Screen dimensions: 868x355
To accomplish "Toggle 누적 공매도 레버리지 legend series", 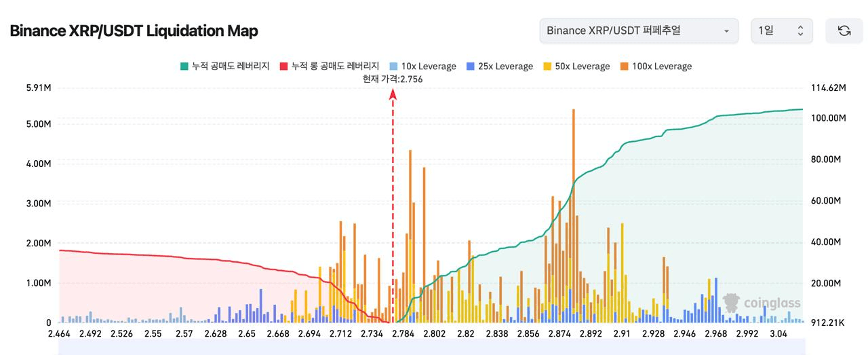I will [x=224, y=66].
